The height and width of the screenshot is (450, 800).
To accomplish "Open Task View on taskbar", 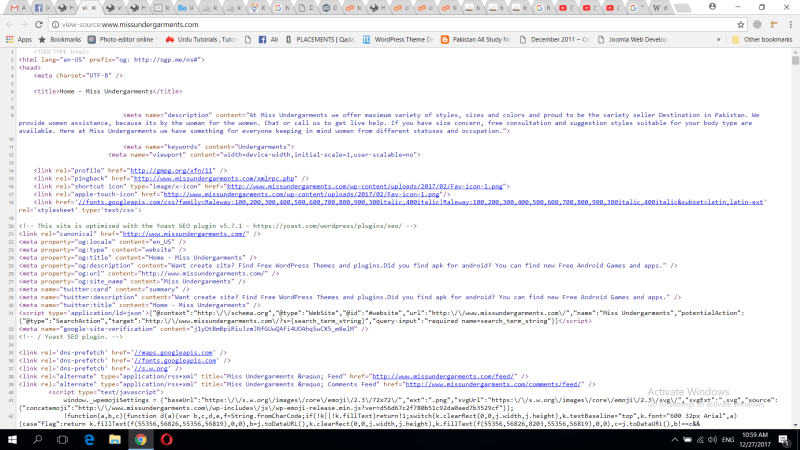I will 62,439.
